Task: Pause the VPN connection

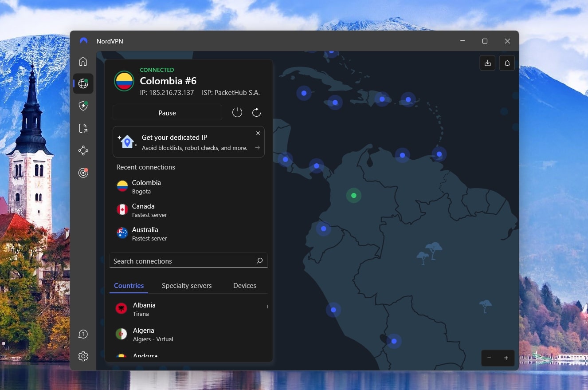Action: coord(167,113)
